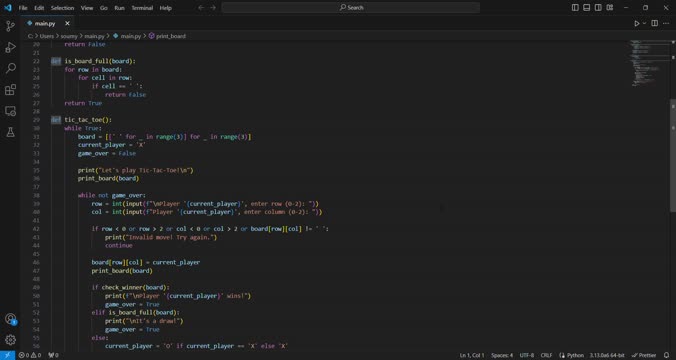
Task: Close the main.py tab
Action: pyautogui.click(x=67, y=23)
